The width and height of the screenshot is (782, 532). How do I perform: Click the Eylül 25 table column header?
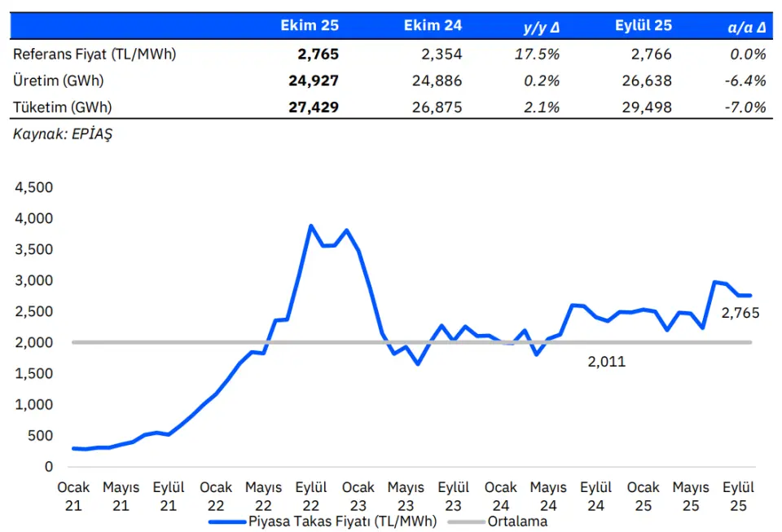click(644, 26)
